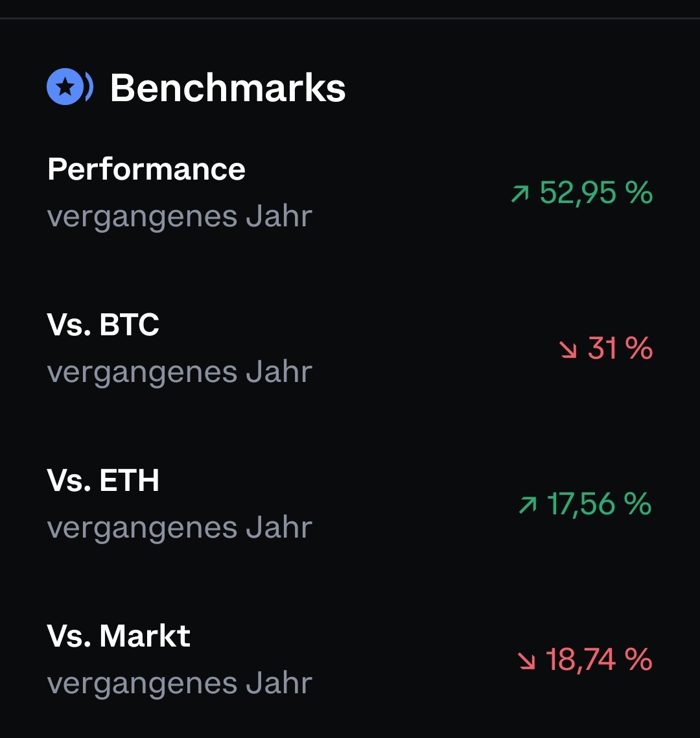Image resolution: width=700 pixels, height=738 pixels.
Task: Click the red down arrow beside 18,74 %
Action: [526, 660]
